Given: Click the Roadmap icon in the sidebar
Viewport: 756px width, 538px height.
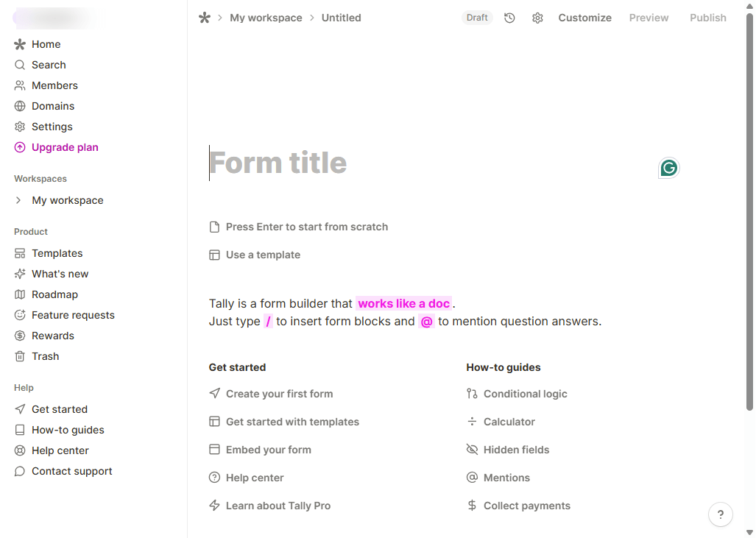Looking at the screenshot, I should [x=20, y=294].
